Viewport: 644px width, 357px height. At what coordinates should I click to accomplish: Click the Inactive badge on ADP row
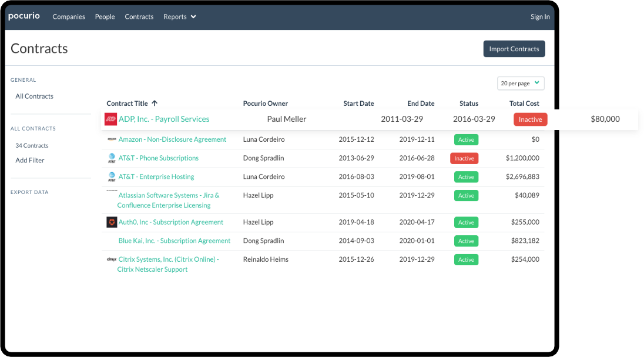tap(530, 119)
